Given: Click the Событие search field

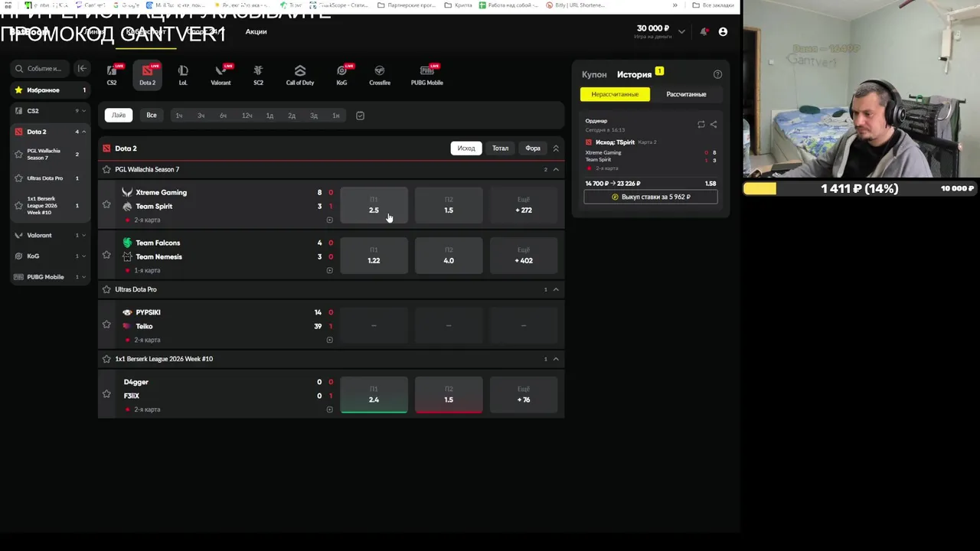Looking at the screenshot, I should tap(40, 68).
